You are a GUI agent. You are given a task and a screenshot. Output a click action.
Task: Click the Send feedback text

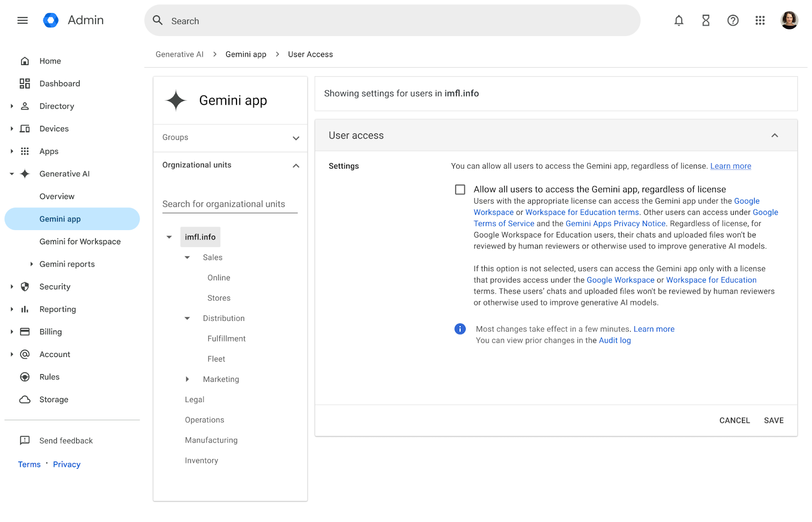(x=66, y=441)
